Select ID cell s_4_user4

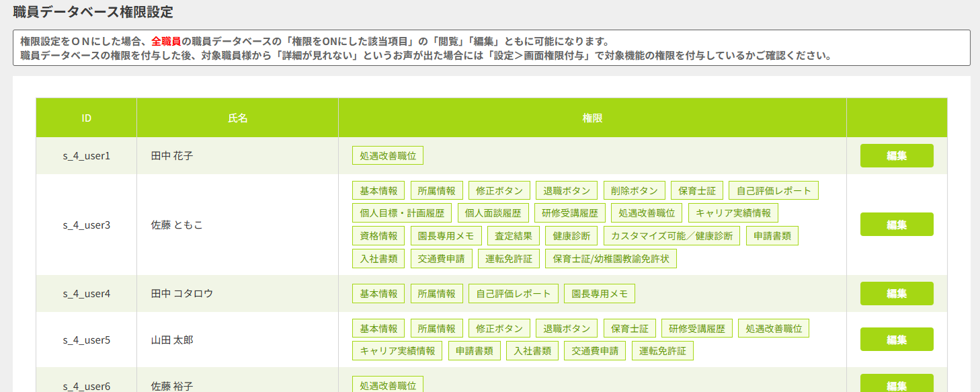pyautogui.click(x=87, y=293)
